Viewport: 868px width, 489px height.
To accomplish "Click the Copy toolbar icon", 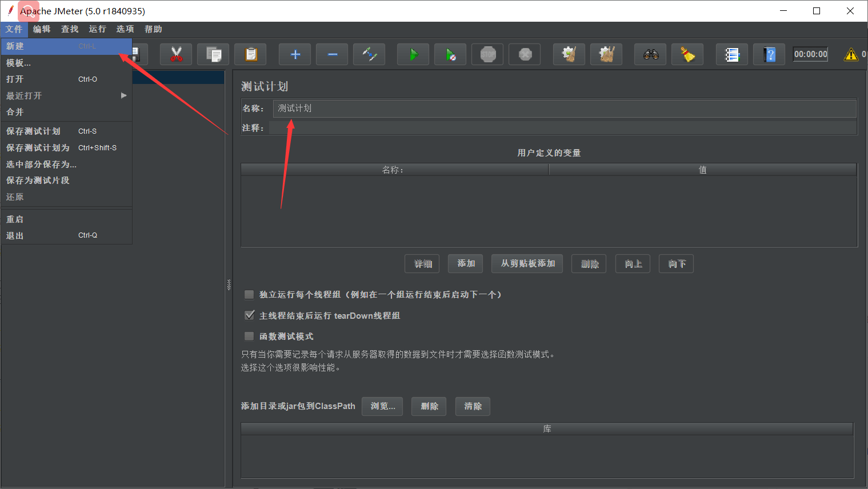I will (213, 54).
